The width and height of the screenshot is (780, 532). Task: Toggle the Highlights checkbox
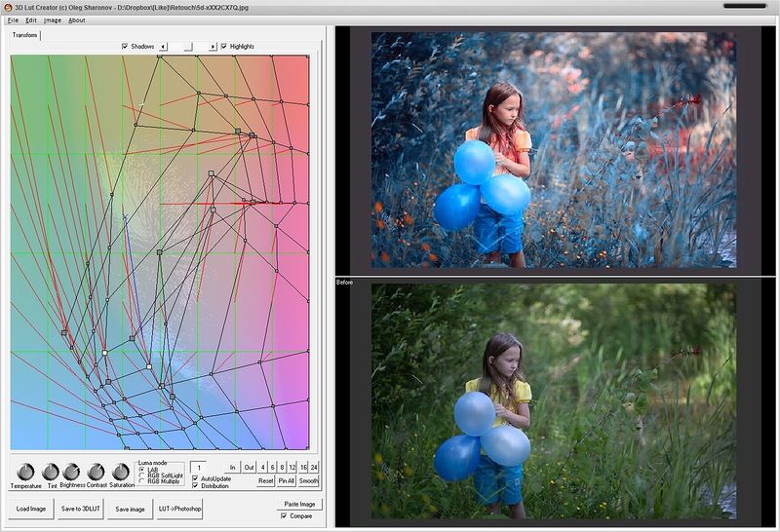point(224,46)
